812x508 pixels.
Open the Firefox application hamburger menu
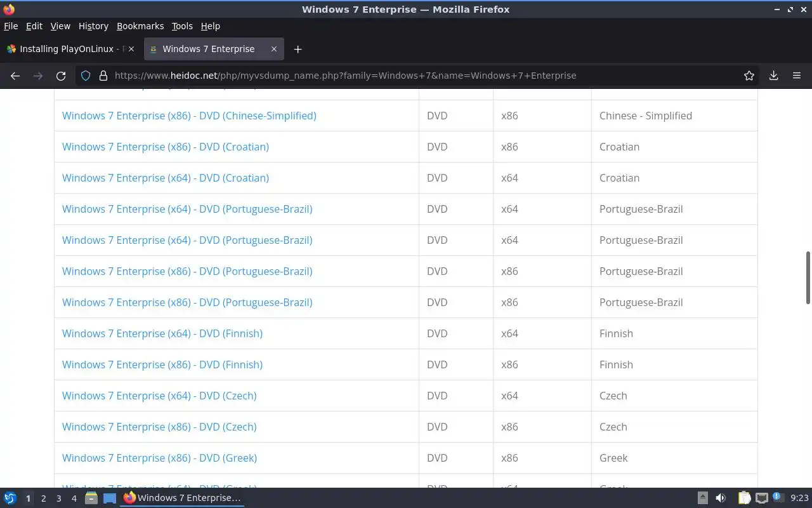(x=797, y=76)
